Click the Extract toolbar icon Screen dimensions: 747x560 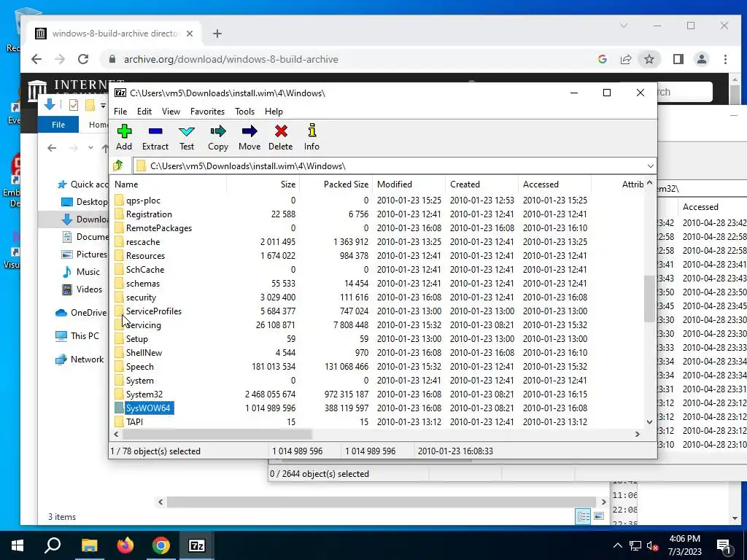point(155,137)
